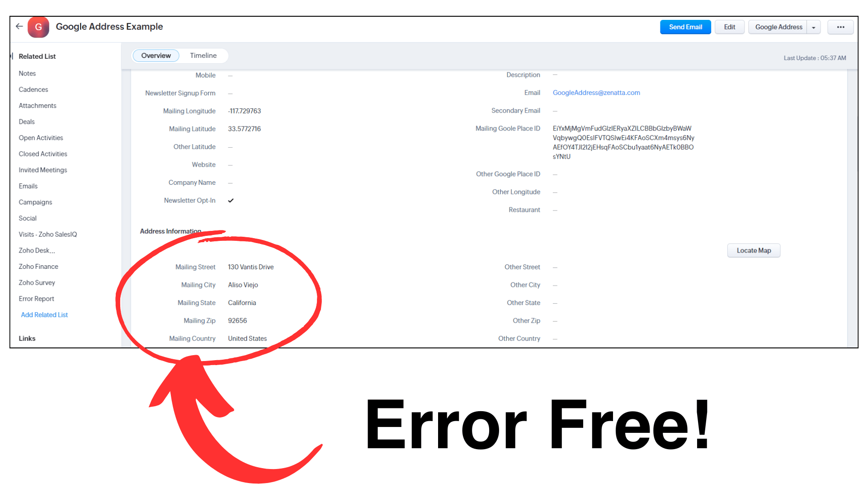Viewport: 868px width, 488px height.
Task: Open the Notes related list item
Action: [x=28, y=73]
